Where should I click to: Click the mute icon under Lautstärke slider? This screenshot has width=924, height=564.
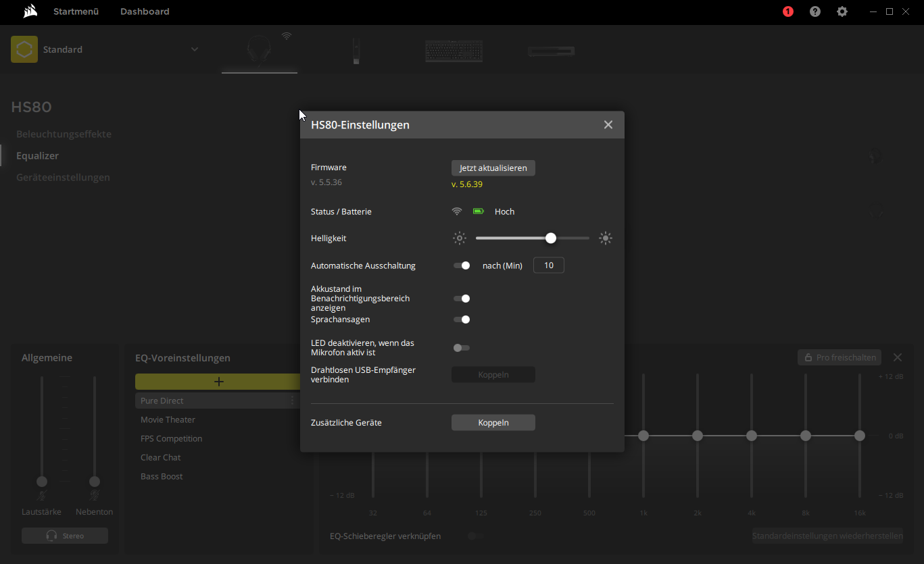pos(42,496)
